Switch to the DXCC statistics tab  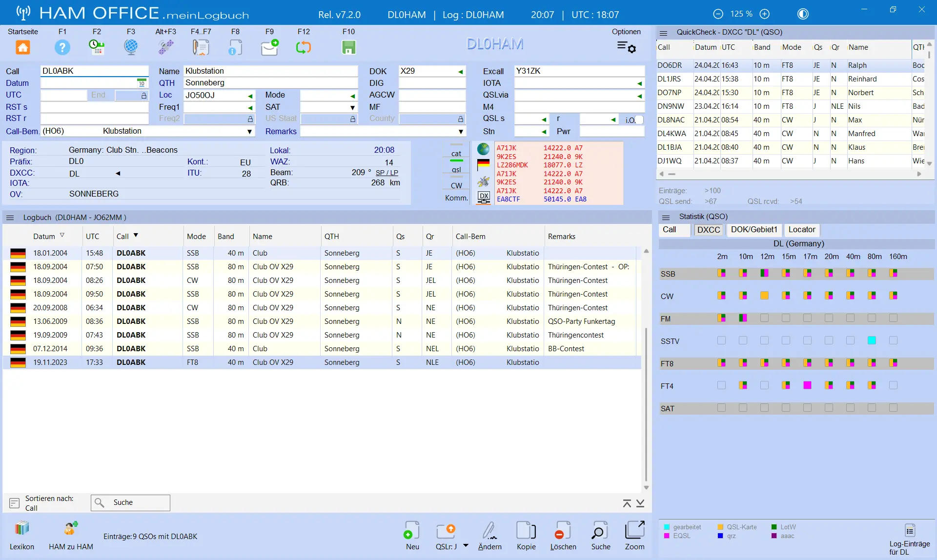(709, 230)
